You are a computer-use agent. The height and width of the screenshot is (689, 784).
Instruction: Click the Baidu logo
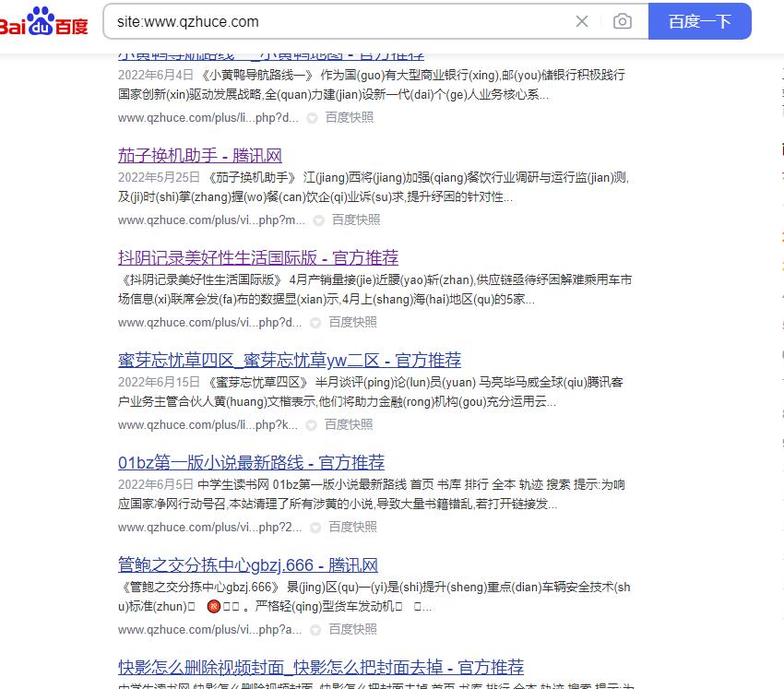tap(44, 21)
